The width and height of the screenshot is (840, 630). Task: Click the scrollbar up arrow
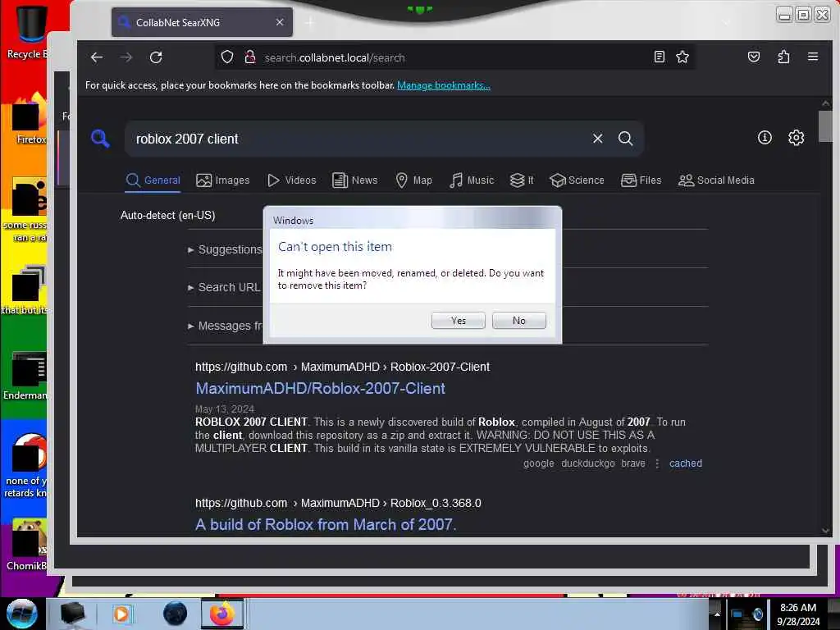[x=825, y=103]
